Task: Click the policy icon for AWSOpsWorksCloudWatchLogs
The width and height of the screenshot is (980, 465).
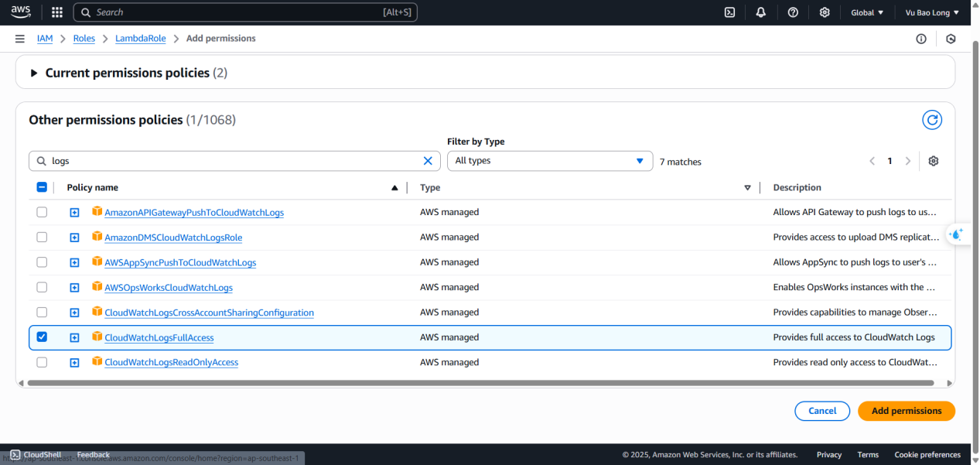Action: (97, 286)
